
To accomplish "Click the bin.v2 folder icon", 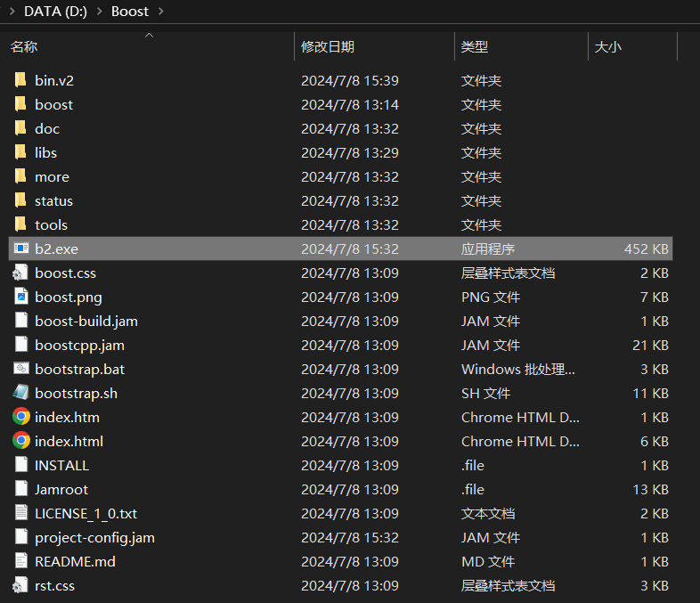I will (x=20, y=80).
